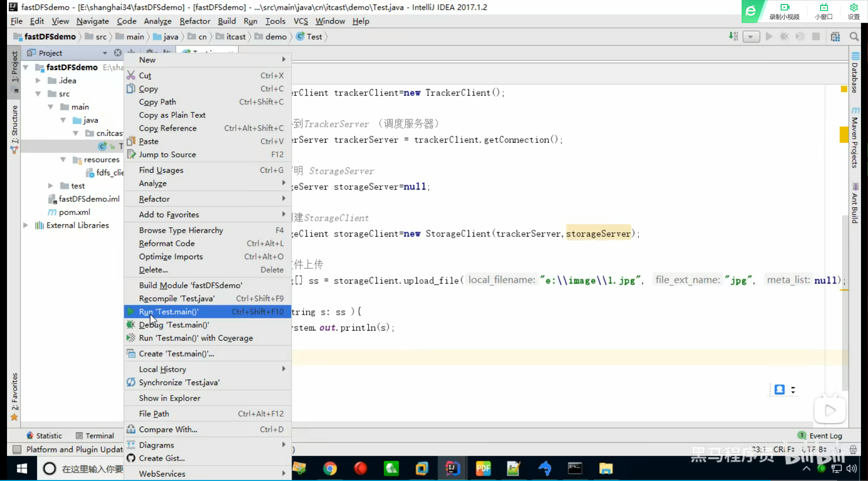Click the 小窗口 small window button
Viewport: 868px width, 481px height.
824,11
